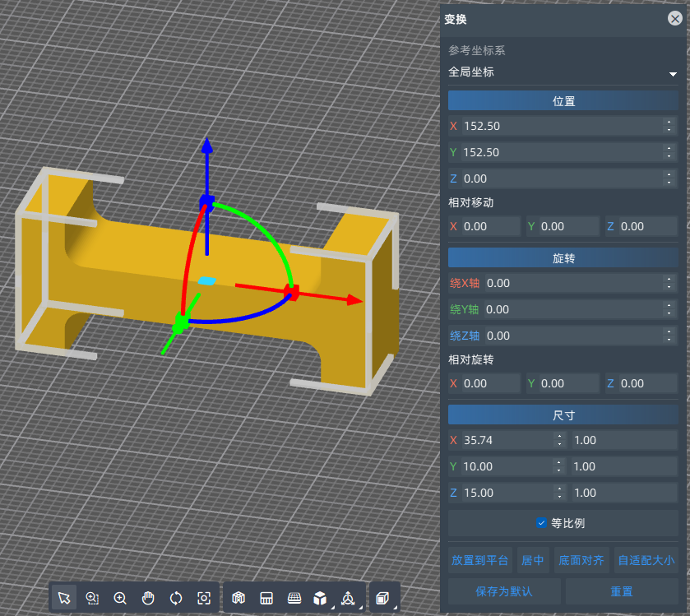Open the 全局坐标 reference coordinate dropdown
This screenshot has width=690, height=616.
(563, 72)
